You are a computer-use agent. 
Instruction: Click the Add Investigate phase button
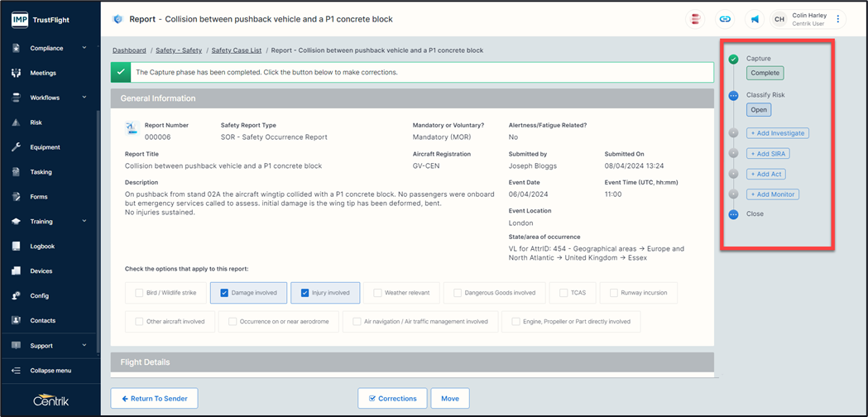pyautogui.click(x=776, y=133)
